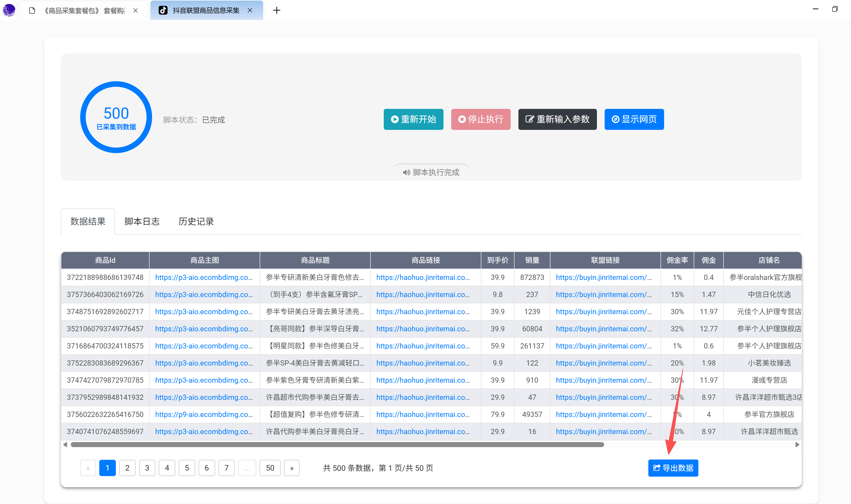Close the 抖音联盟商品信息采集 tab
Viewport: 851px width, 504px height.
[x=250, y=10]
